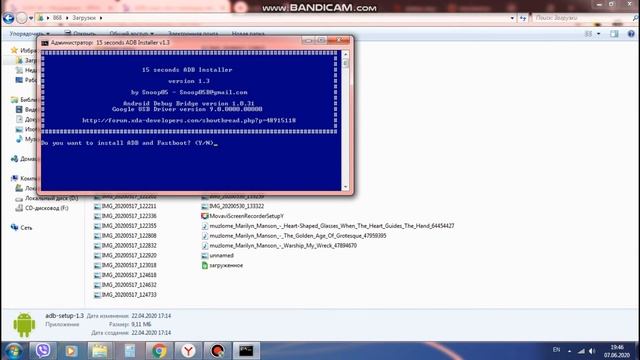The image size is (640, 360).
Task: Open recent locations dropdown next to Forward
Action: click(x=31, y=18)
